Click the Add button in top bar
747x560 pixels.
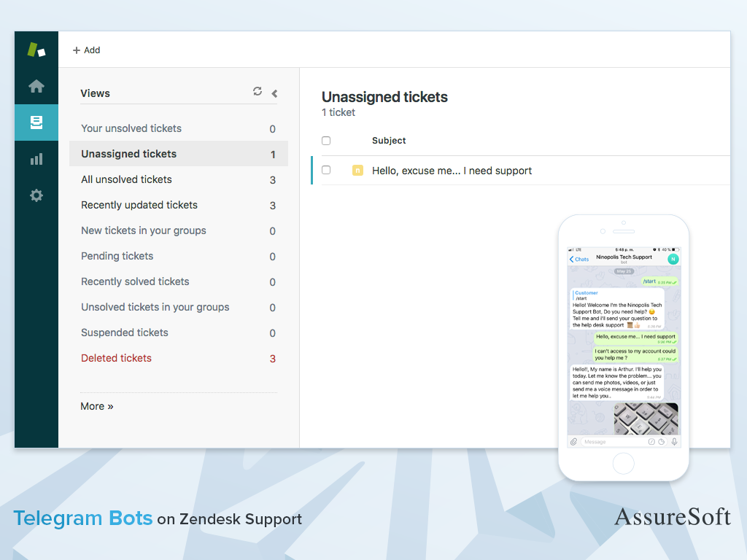tap(87, 50)
